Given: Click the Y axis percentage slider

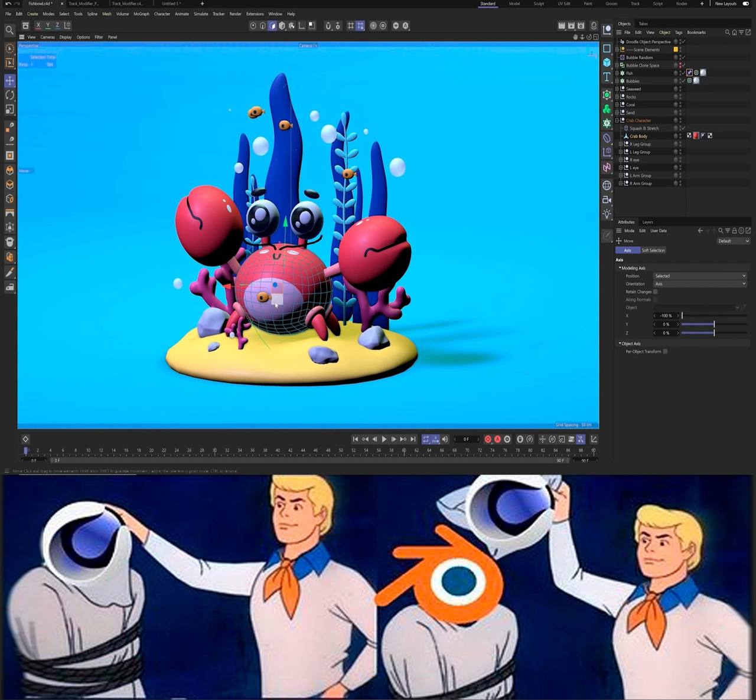Looking at the screenshot, I should click(714, 324).
